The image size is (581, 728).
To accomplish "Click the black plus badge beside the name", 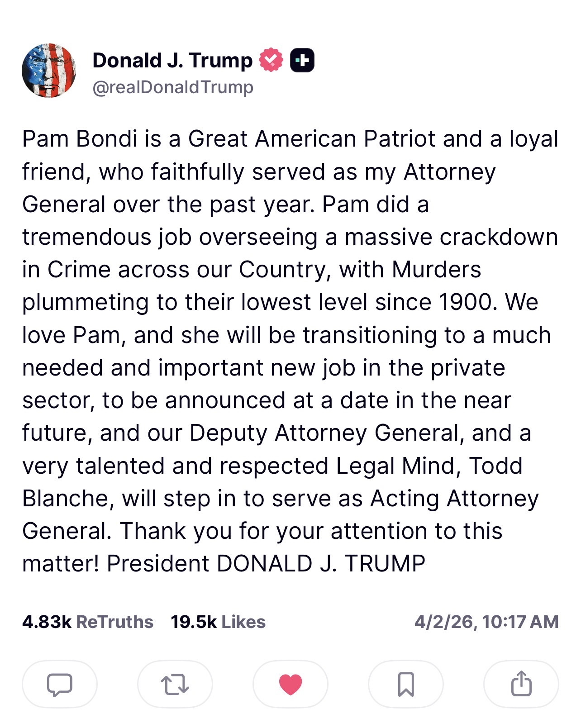I will (302, 60).
